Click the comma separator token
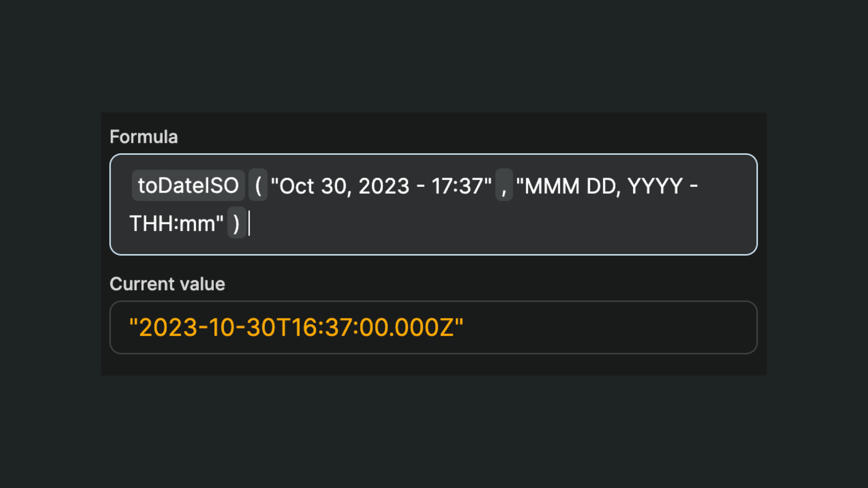The width and height of the screenshot is (868, 488). coord(504,186)
